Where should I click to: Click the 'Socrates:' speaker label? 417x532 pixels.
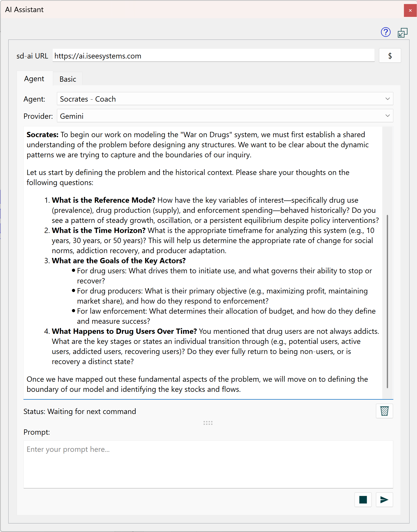43,135
